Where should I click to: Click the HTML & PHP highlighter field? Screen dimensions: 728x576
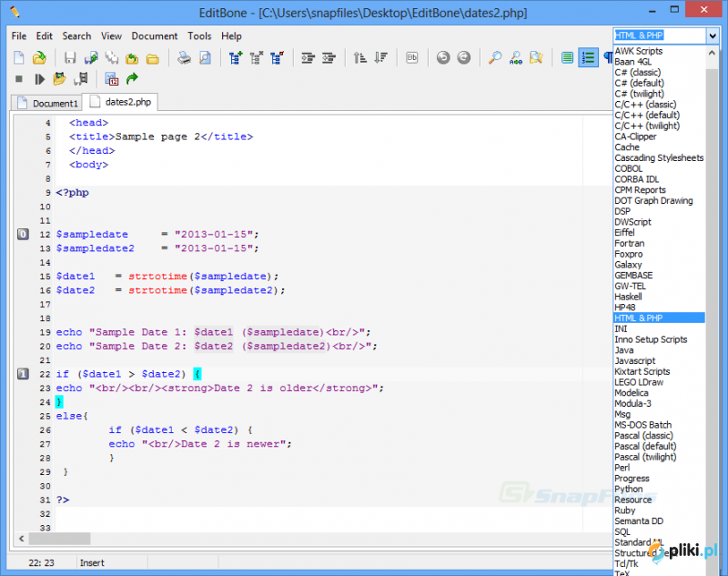click(660, 35)
